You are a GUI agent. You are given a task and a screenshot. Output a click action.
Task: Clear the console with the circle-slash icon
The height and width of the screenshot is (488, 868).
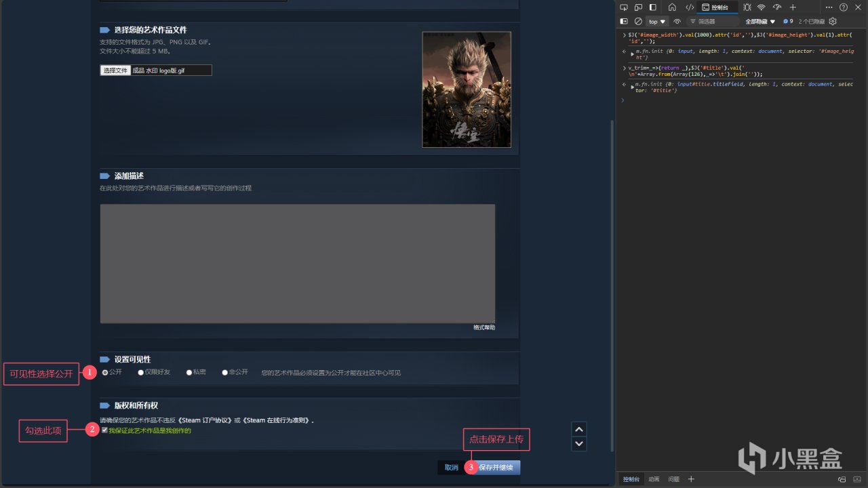(638, 22)
